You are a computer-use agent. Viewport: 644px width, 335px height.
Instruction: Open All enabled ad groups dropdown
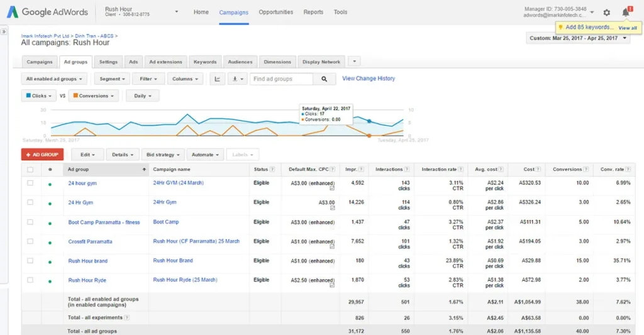[54, 79]
